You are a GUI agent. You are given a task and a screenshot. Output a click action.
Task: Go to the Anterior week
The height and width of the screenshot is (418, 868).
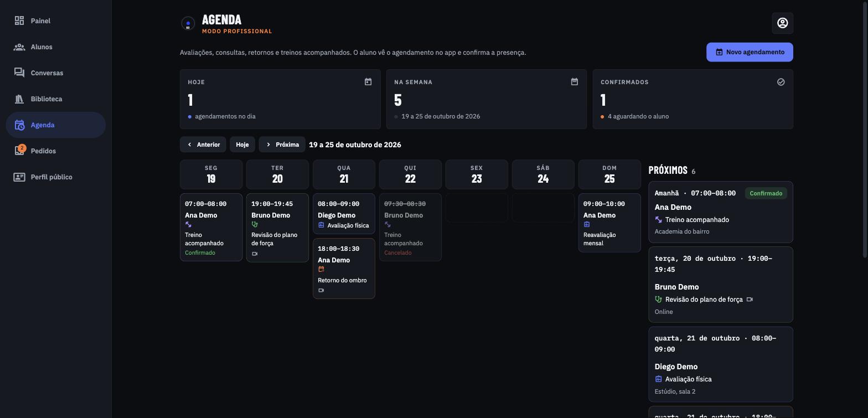click(x=203, y=145)
